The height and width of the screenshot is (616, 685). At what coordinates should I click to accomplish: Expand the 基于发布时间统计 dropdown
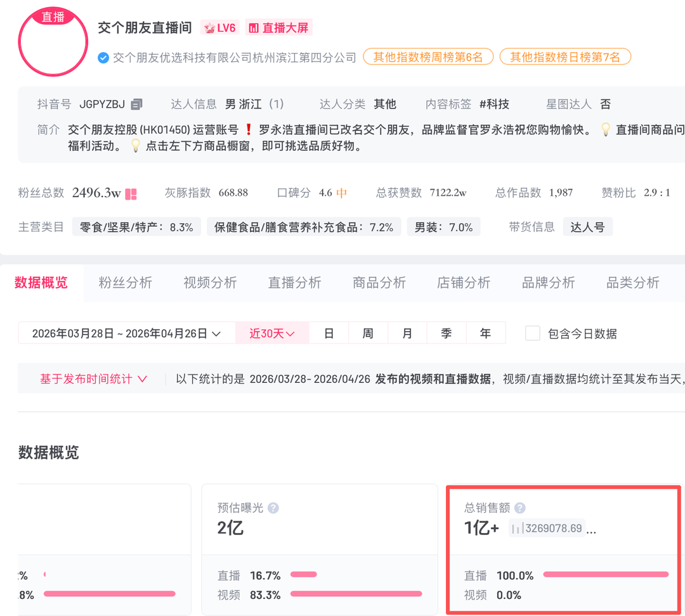pos(93,379)
